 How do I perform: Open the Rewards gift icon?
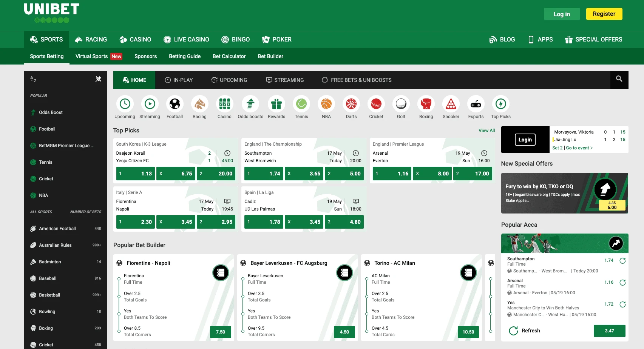coord(276,104)
